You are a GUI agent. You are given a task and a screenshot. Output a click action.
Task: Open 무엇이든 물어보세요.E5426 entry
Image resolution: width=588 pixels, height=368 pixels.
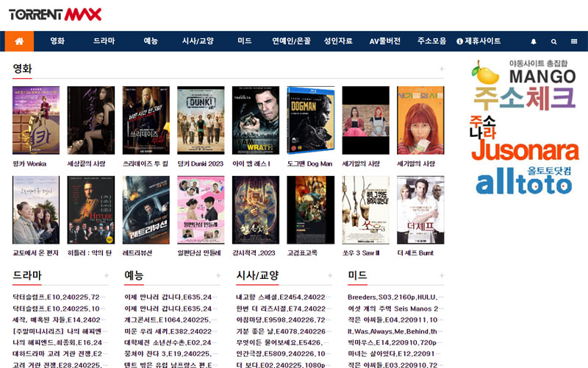(x=283, y=342)
